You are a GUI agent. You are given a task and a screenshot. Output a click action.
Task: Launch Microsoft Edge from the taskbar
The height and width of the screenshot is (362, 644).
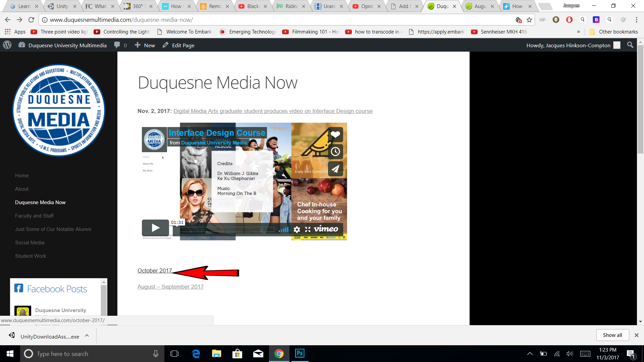(x=196, y=354)
